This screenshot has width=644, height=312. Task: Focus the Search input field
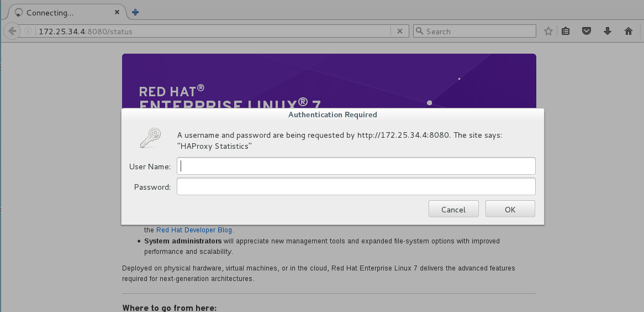pos(474,32)
